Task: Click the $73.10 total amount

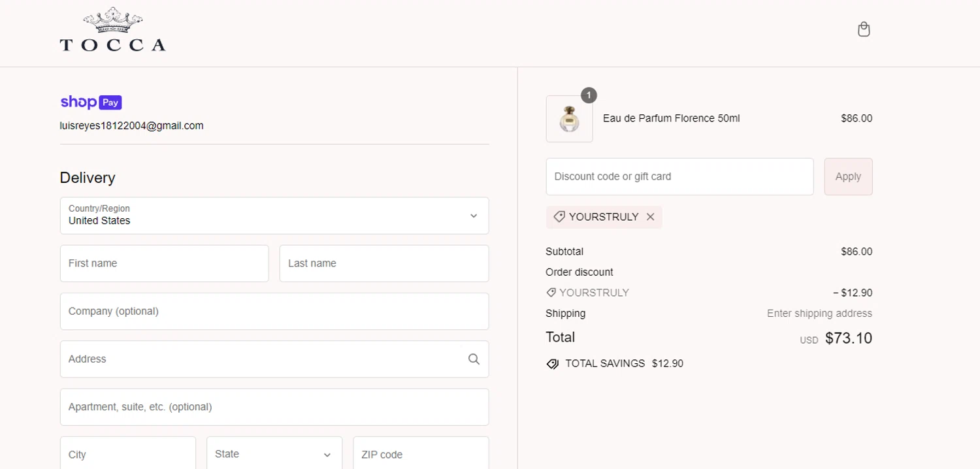Action: (849, 338)
